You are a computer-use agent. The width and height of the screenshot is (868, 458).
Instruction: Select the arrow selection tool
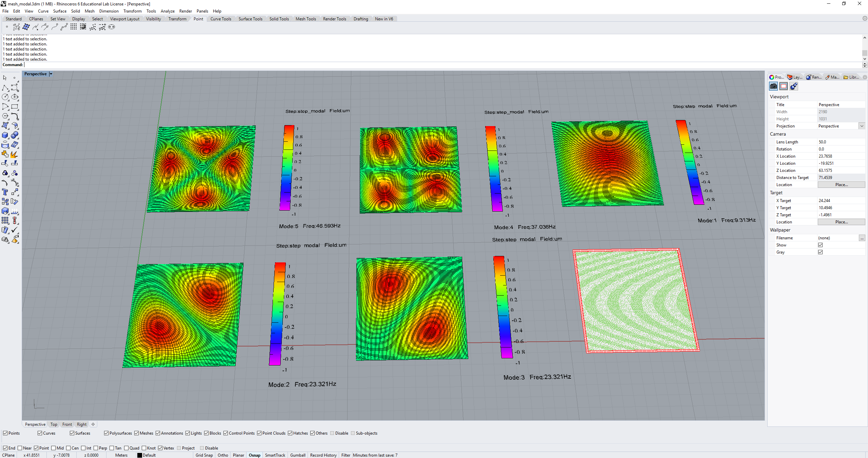(4, 78)
